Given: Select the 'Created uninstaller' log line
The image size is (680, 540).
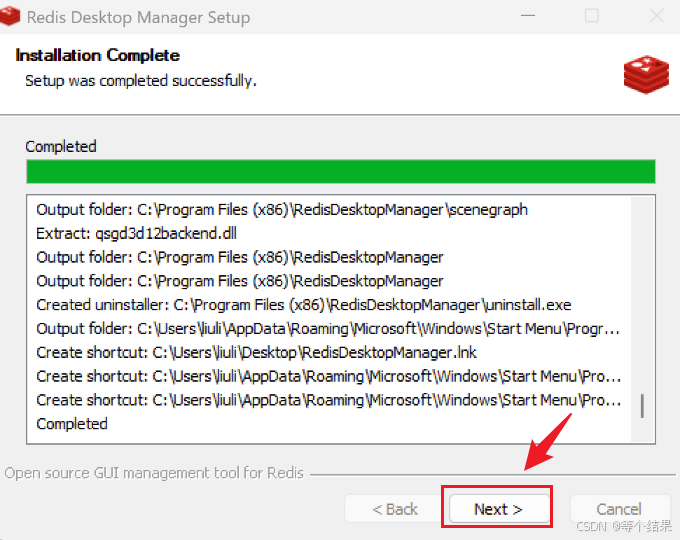Looking at the screenshot, I should point(304,305).
